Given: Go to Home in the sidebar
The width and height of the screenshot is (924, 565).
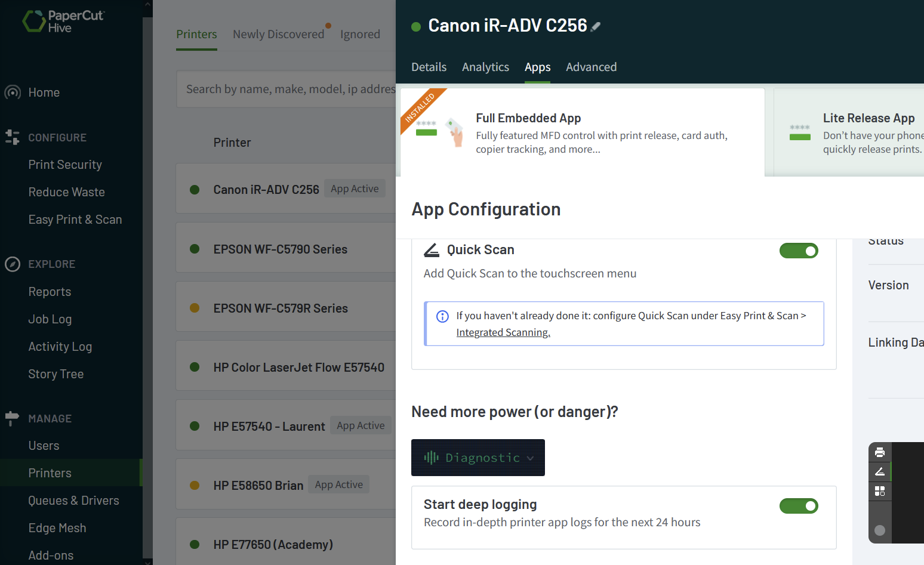Looking at the screenshot, I should (x=44, y=92).
